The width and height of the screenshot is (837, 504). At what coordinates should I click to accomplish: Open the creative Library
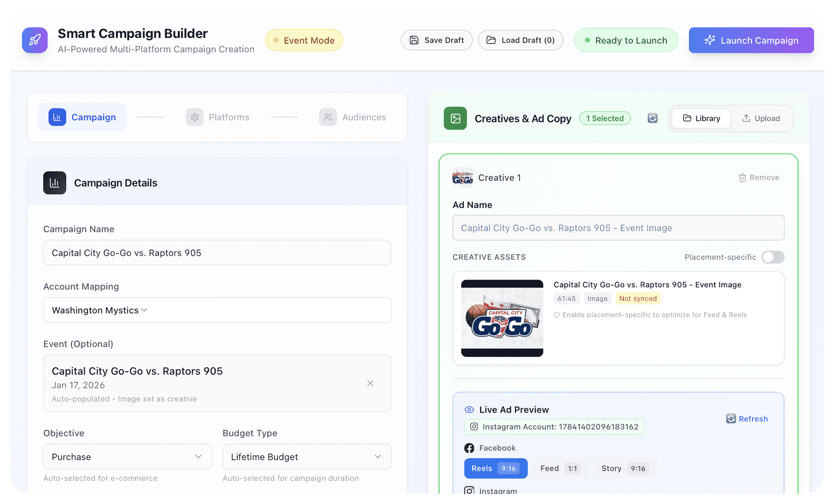click(x=701, y=118)
